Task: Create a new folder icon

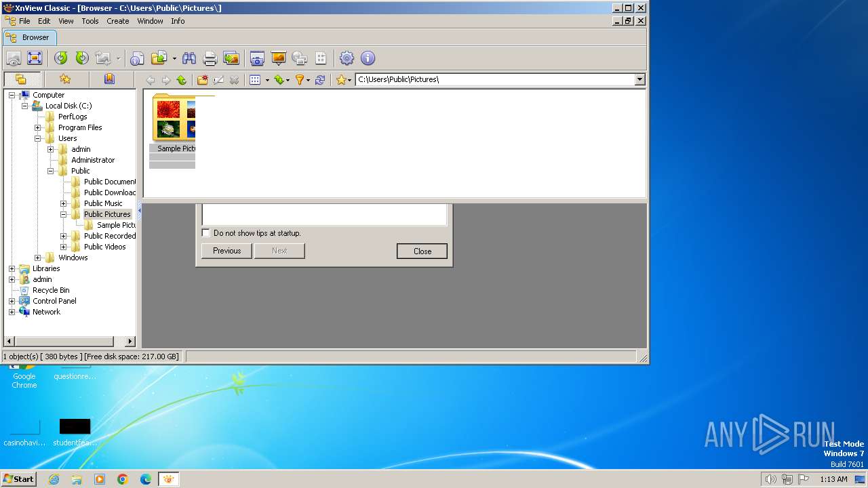Action: tap(203, 80)
